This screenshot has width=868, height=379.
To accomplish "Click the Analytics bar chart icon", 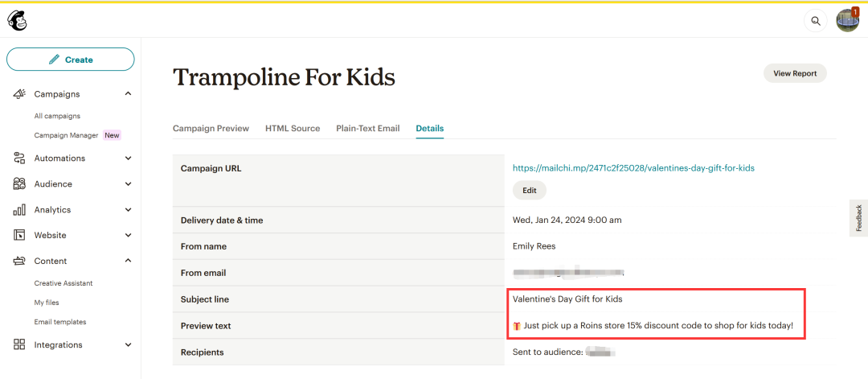I will (20, 210).
